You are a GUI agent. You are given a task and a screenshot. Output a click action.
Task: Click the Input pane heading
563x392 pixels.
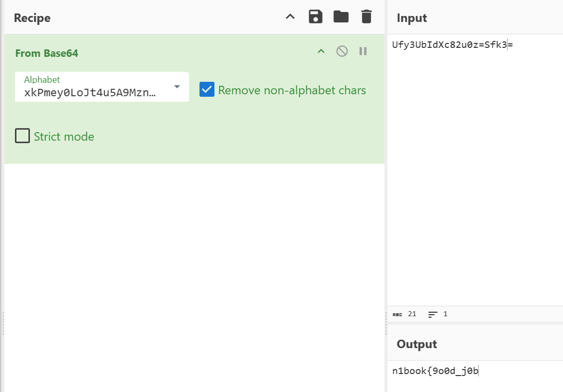[x=412, y=18]
